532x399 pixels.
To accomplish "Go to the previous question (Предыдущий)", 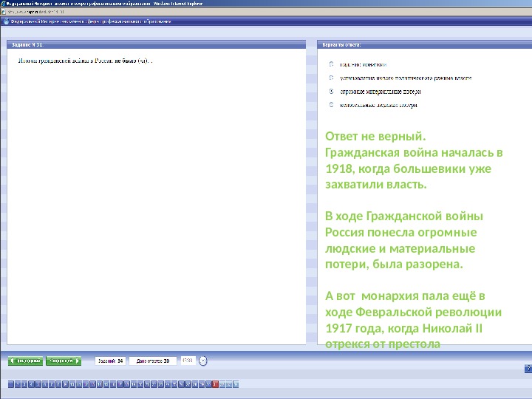I will [x=25, y=361].
